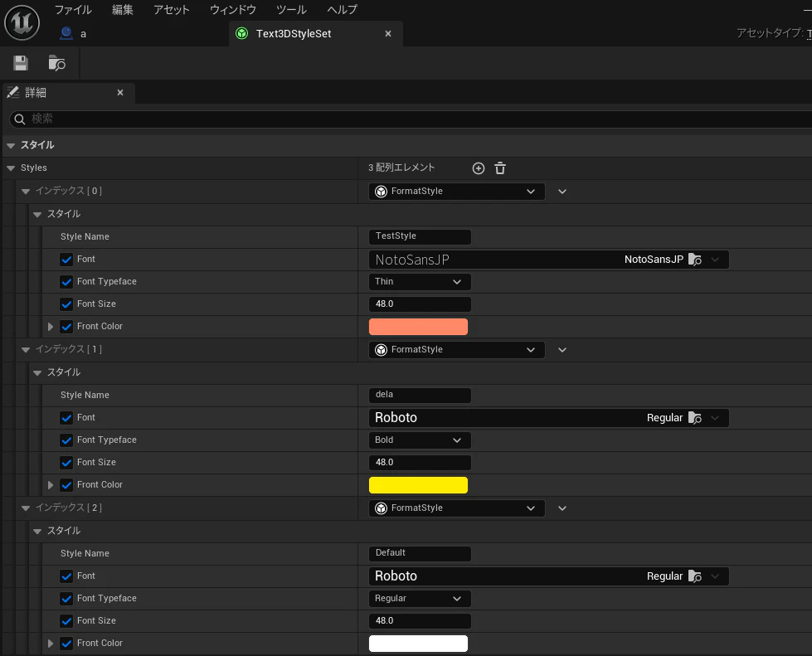
Task: Click the FormatStyle class icon for Index 2
Action: pyautogui.click(x=382, y=508)
